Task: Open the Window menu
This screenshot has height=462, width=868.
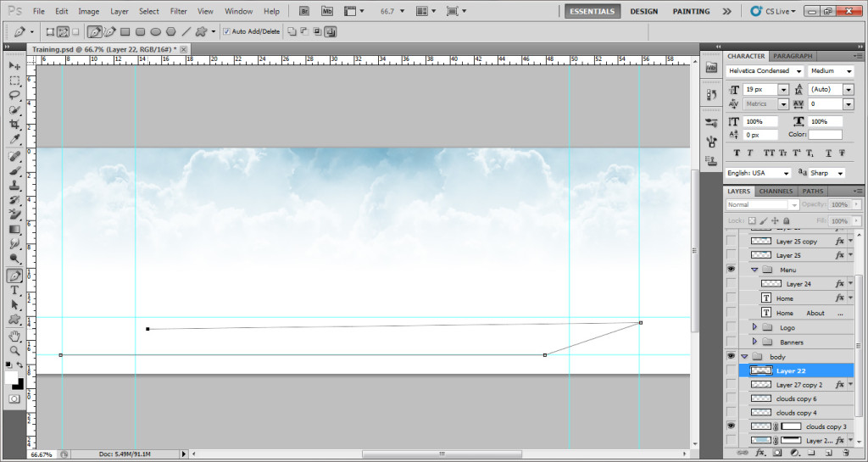Action: coord(238,11)
